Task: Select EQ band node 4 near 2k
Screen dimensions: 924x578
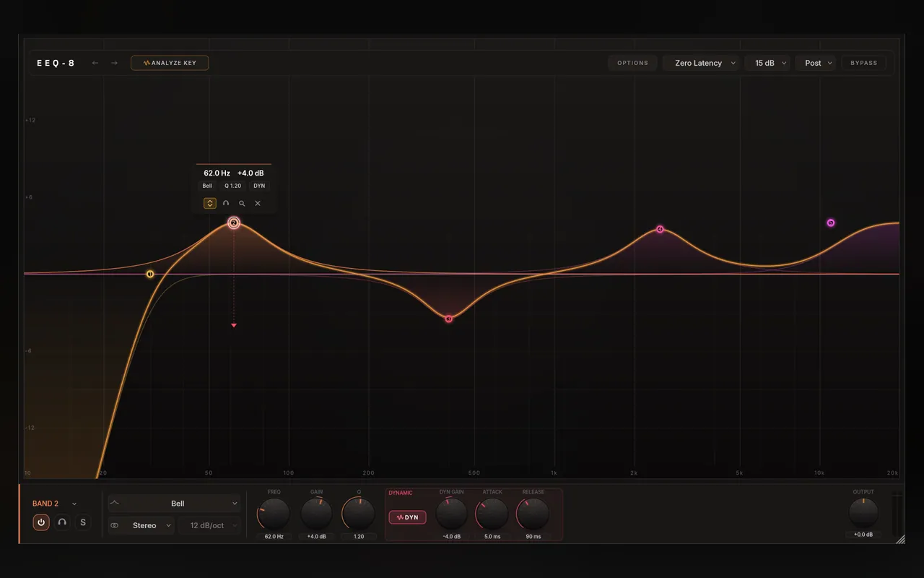Action: [x=660, y=229]
